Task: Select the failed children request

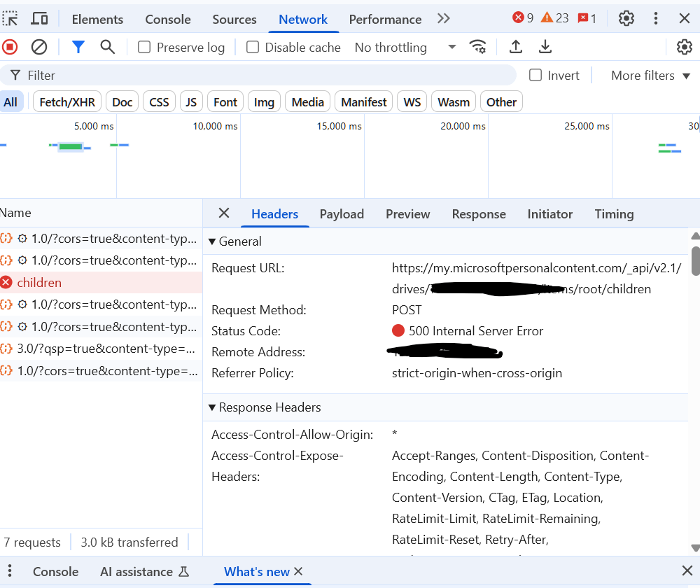Action: coord(101,283)
